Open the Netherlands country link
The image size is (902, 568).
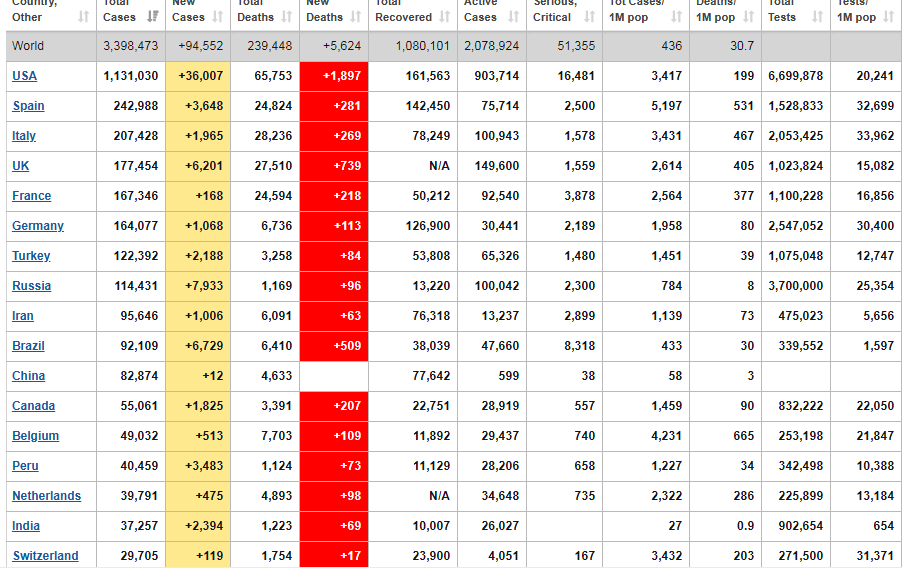tap(47, 495)
